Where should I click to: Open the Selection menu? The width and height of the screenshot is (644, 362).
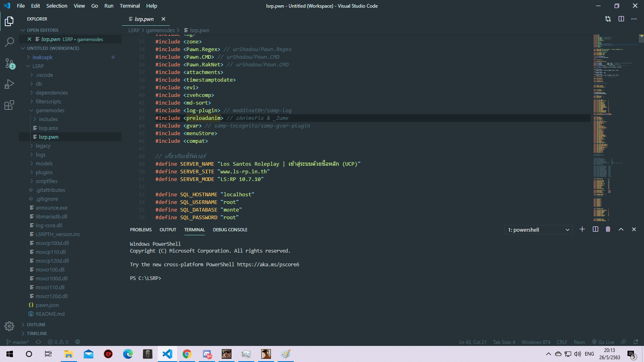[57, 6]
